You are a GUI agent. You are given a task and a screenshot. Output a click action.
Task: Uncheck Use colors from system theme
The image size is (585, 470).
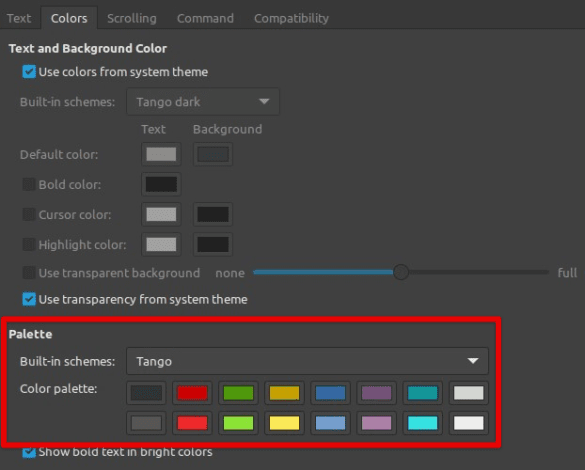point(29,72)
